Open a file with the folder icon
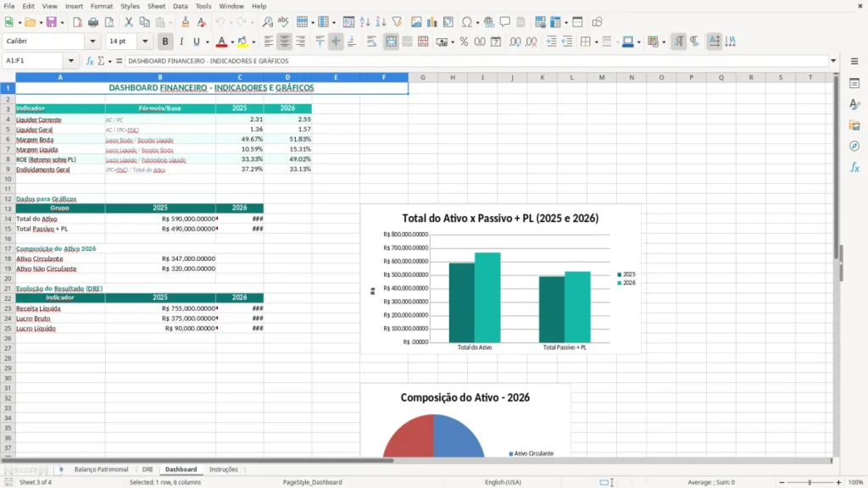The width and height of the screenshot is (868, 488). [x=30, y=22]
